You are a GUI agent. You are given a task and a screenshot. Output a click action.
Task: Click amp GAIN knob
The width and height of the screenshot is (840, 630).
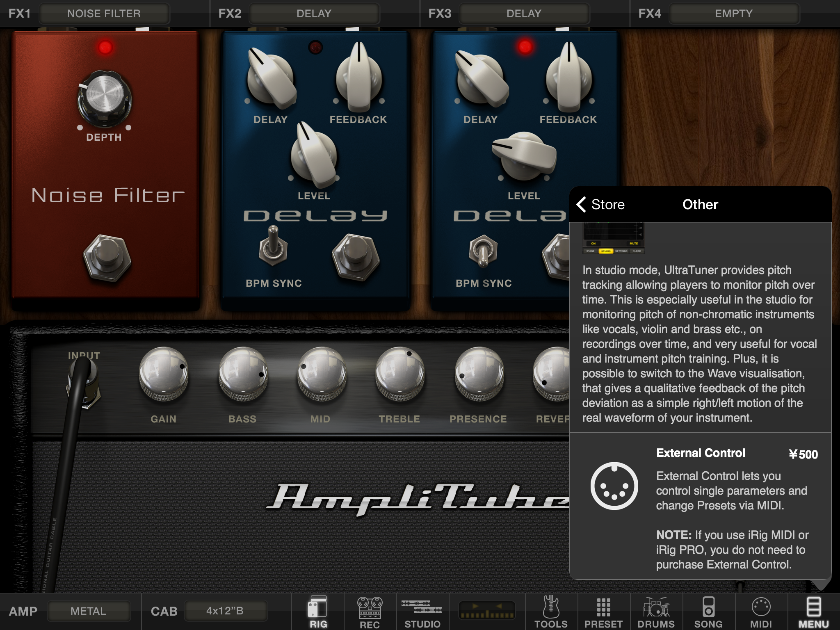coord(164,374)
